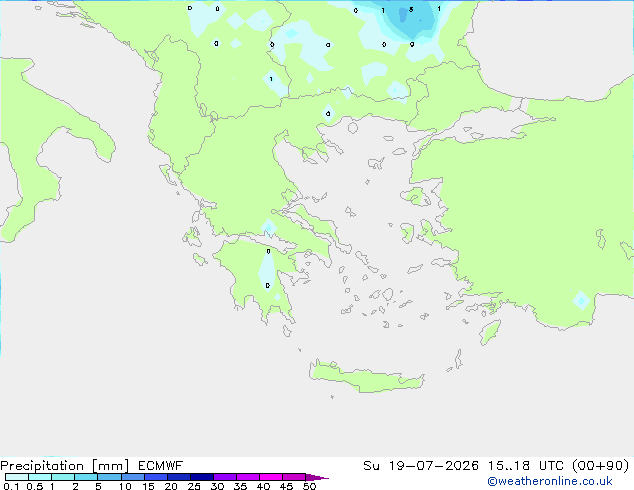Click the '20' legend scale value

pyautogui.click(x=171, y=486)
